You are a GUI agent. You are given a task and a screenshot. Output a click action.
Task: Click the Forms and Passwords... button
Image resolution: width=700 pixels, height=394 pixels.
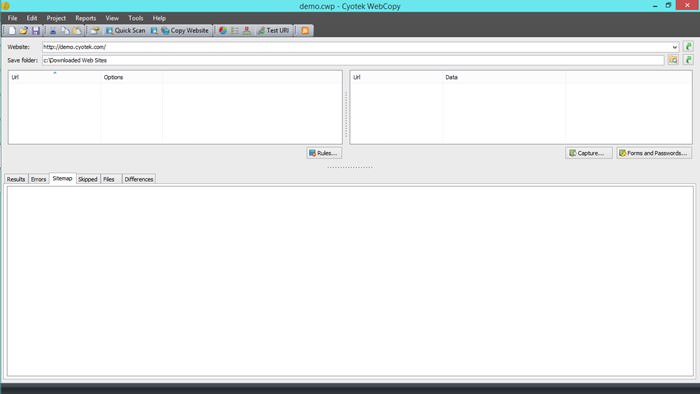coord(654,153)
